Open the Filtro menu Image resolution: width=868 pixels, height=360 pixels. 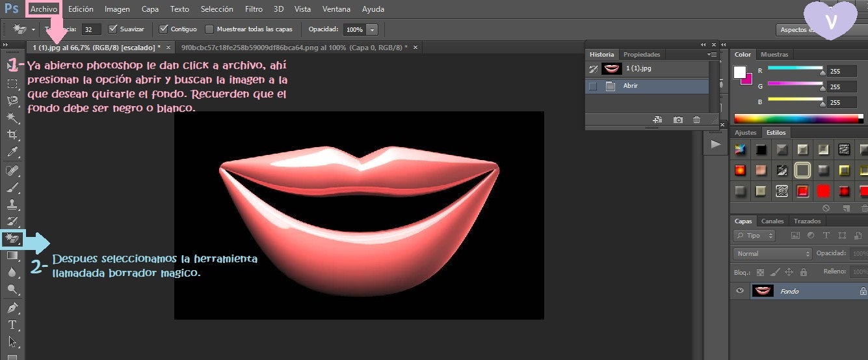(254, 9)
